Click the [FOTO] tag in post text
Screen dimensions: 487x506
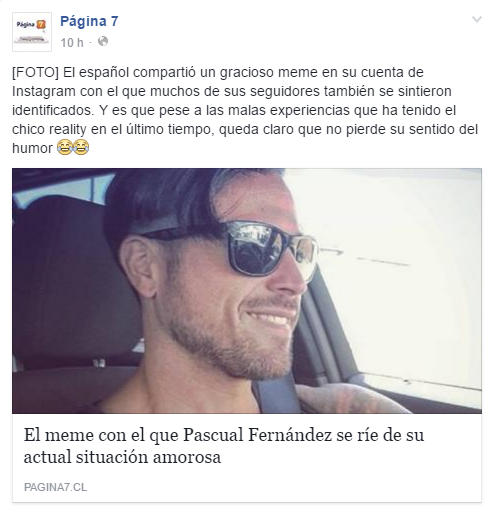(35, 72)
